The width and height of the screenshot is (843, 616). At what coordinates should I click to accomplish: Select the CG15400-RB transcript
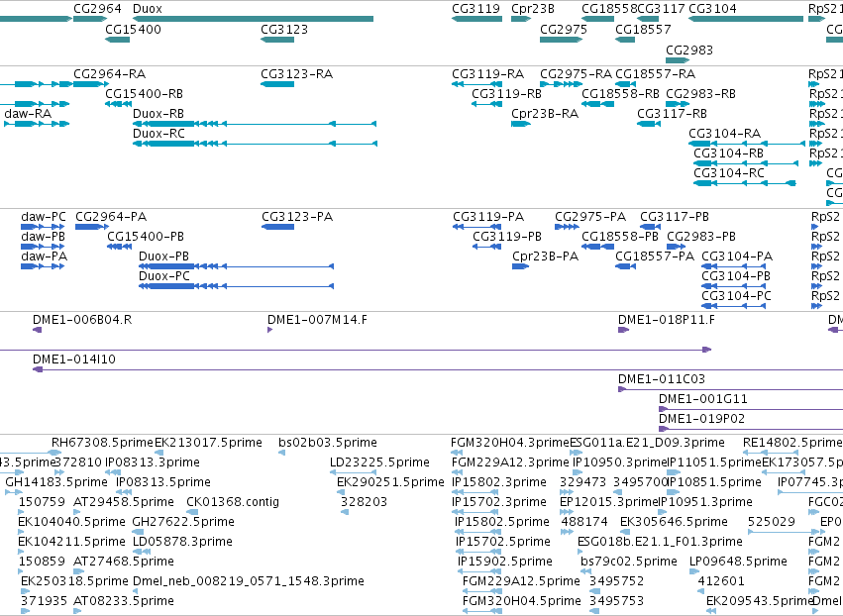coord(119,104)
